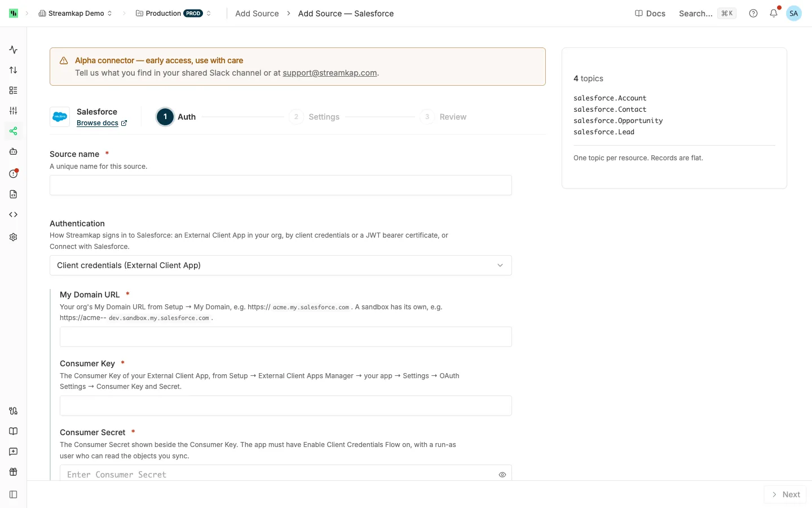Click the support@streamkap.com email link
The image size is (812, 508).
point(330,73)
